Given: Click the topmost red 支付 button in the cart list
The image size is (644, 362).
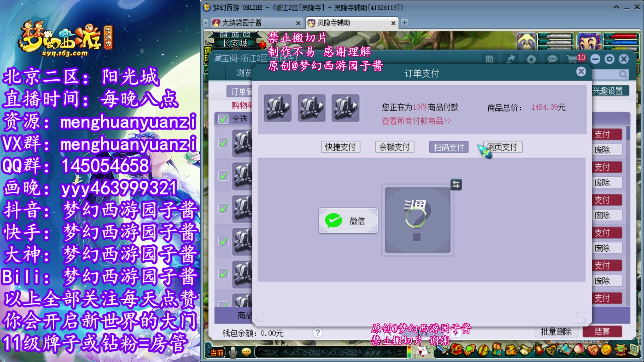Looking at the screenshot, I should pos(607,134).
